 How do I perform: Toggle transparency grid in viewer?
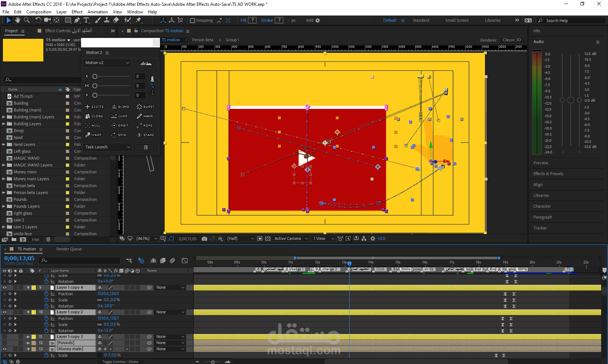tap(268, 238)
